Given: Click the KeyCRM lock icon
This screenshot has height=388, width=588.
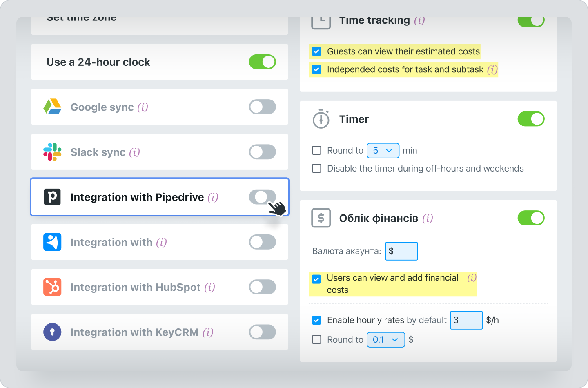Looking at the screenshot, I should point(52,332).
